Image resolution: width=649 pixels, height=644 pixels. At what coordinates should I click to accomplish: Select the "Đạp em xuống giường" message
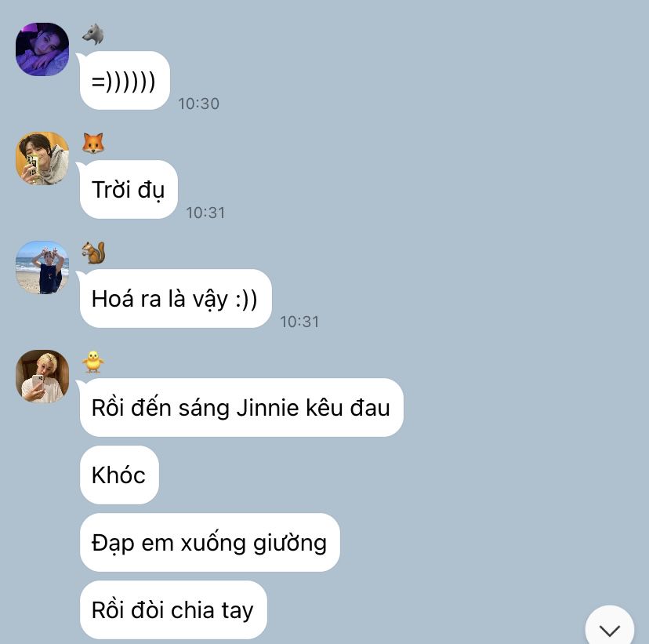[210, 543]
